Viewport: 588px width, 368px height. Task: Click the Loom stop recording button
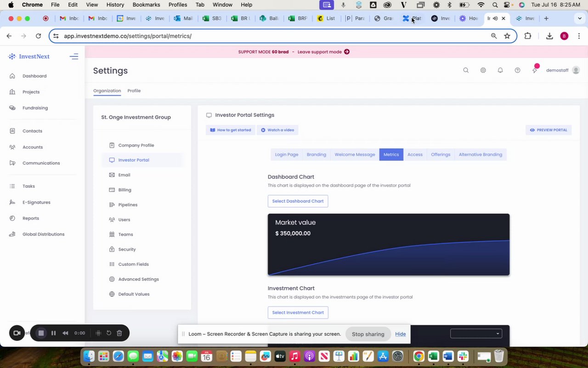[x=41, y=333]
